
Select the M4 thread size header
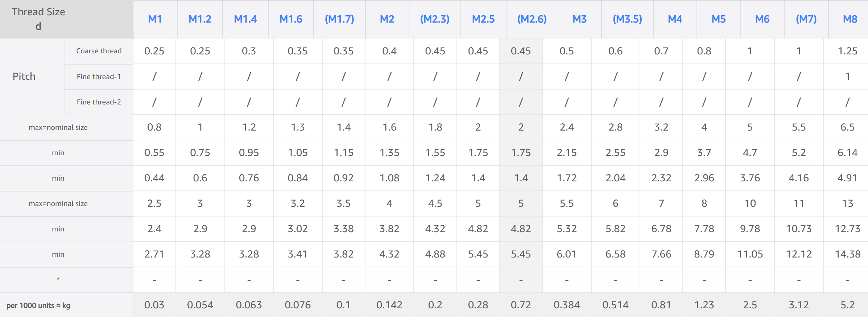pos(675,19)
